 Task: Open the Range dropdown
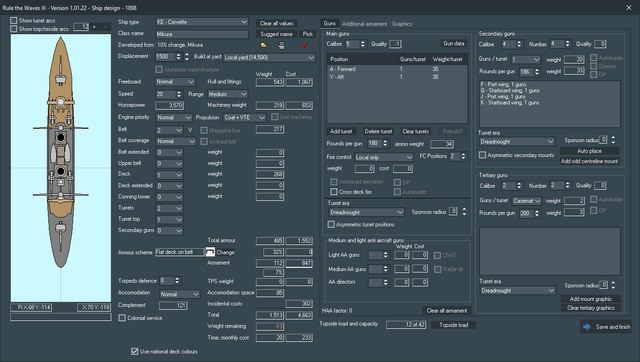pyautogui.click(x=227, y=94)
